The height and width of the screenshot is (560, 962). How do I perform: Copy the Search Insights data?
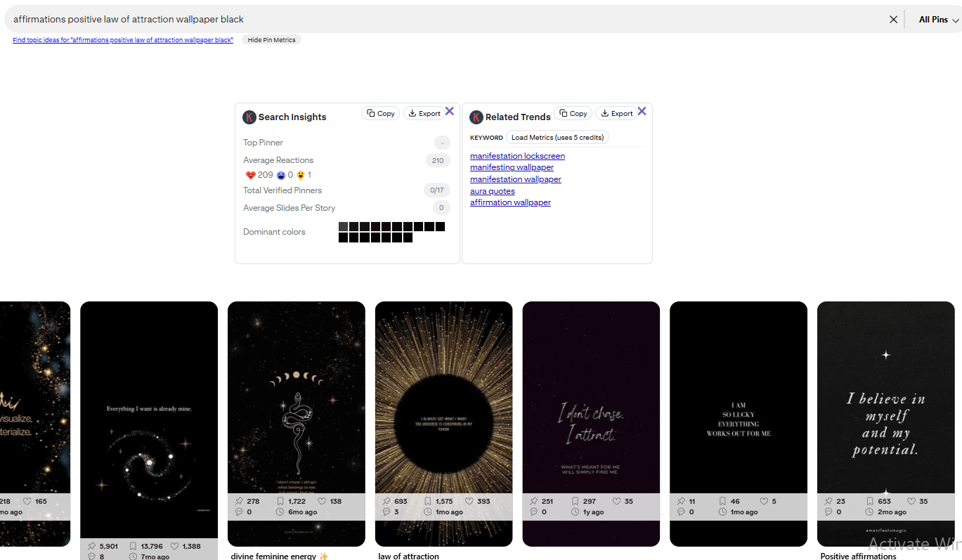click(x=381, y=114)
